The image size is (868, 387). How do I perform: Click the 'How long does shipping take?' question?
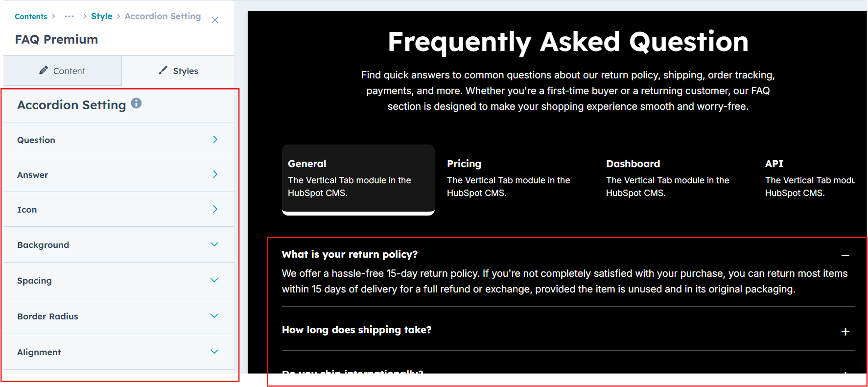[x=356, y=330]
